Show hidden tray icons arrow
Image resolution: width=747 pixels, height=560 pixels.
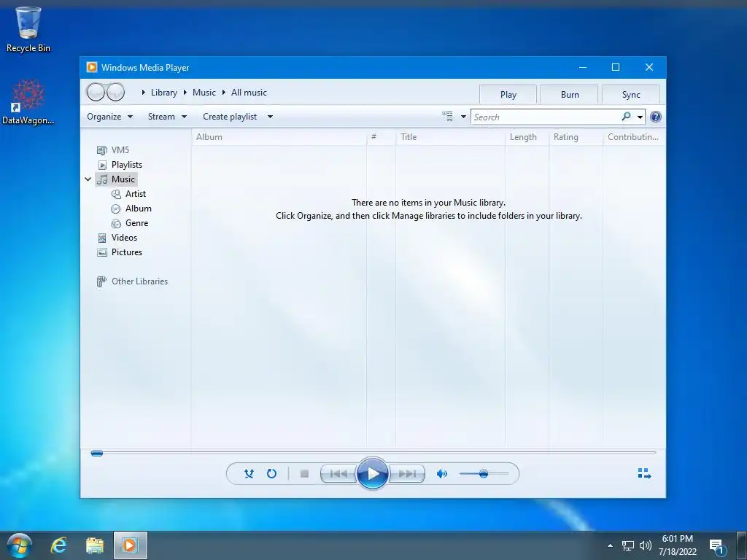click(610, 545)
